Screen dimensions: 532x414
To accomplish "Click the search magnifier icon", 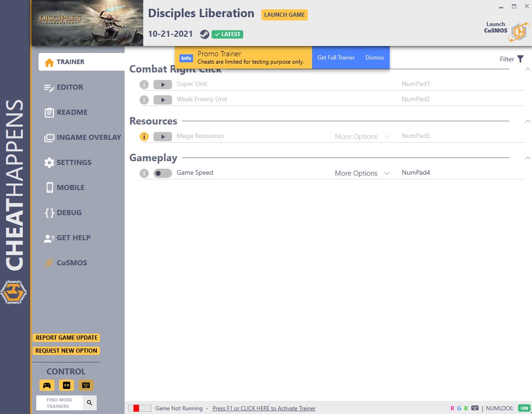I will pyautogui.click(x=90, y=402).
